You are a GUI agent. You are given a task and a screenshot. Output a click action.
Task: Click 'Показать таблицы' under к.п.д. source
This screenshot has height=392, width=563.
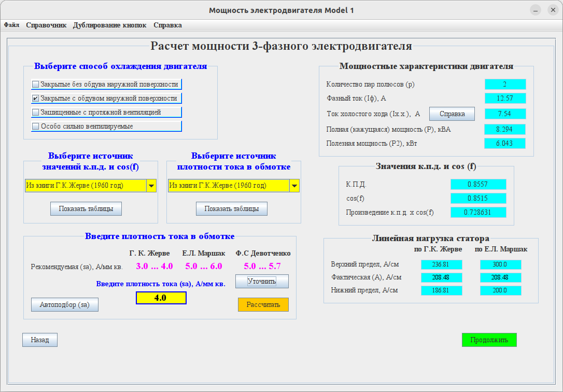coord(86,208)
